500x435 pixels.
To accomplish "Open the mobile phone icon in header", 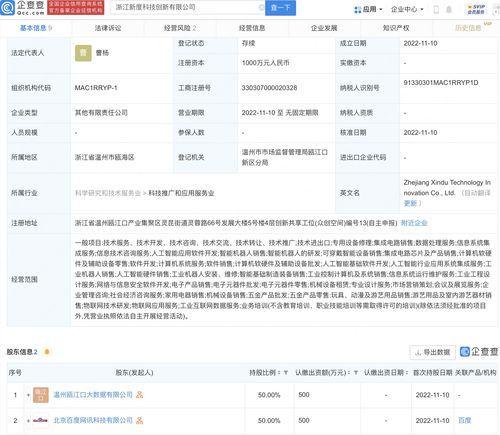I will pos(436,9).
